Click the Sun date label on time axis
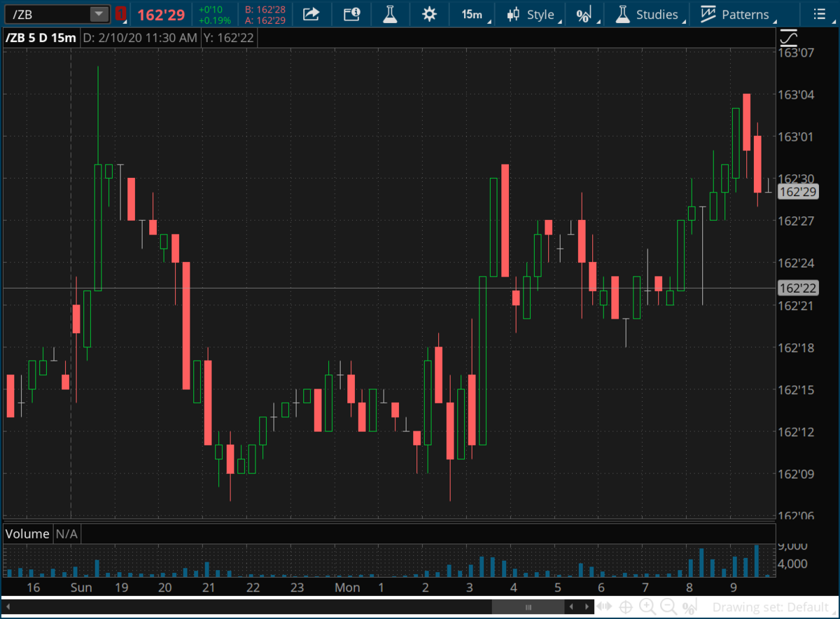Screen dimensions: 840x619 pos(81,587)
